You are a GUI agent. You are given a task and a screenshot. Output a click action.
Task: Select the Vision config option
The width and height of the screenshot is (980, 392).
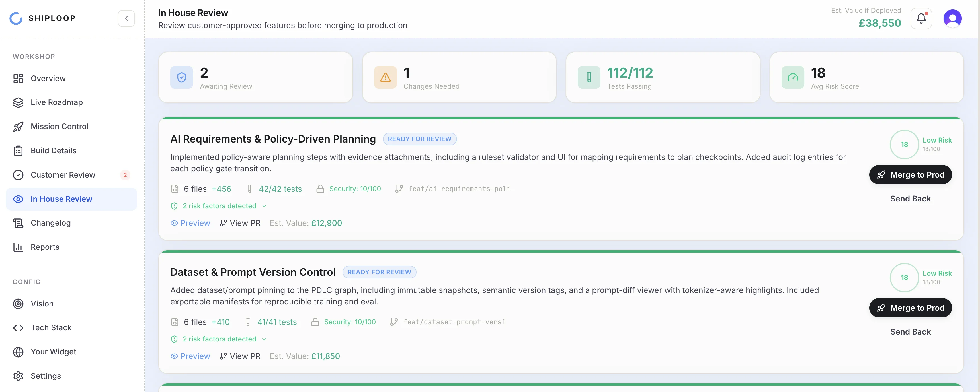click(42, 304)
